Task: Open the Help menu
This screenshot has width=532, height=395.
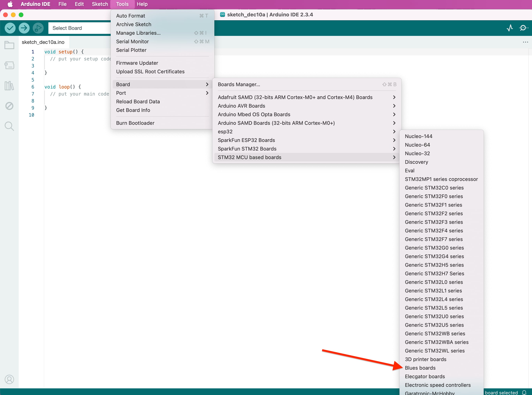Action: tap(142, 4)
